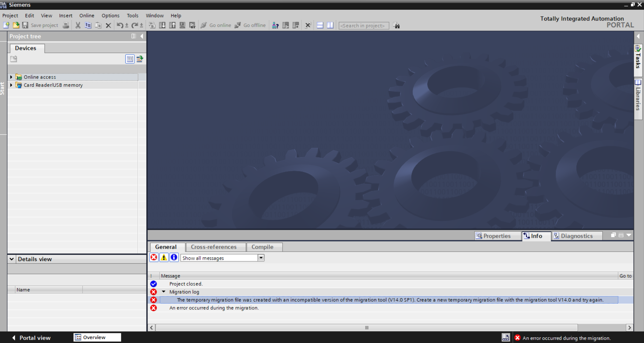This screenshot has width=644, height=343.
Task: Click the Create new project icon
Action: click(6, 25)
